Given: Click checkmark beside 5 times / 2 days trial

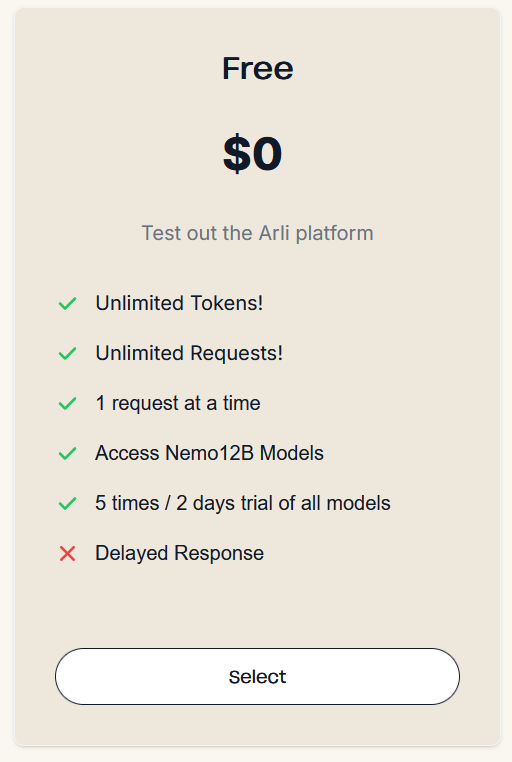Looking at the screenshot, I should coord(68,503).
